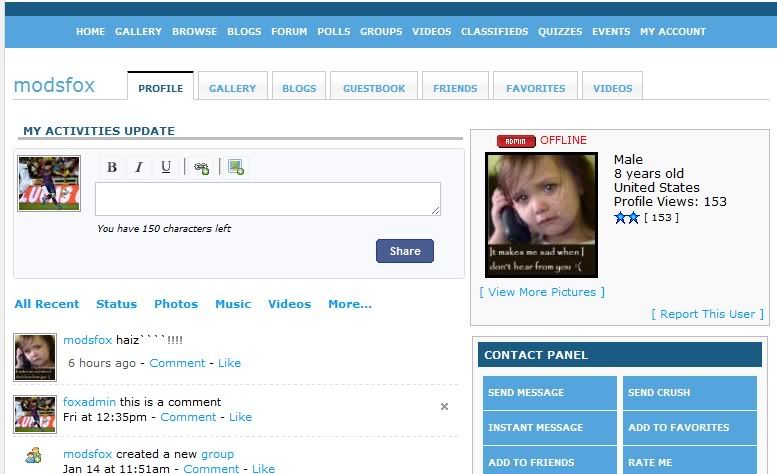Click RATE ME button

tap(690, 461)
